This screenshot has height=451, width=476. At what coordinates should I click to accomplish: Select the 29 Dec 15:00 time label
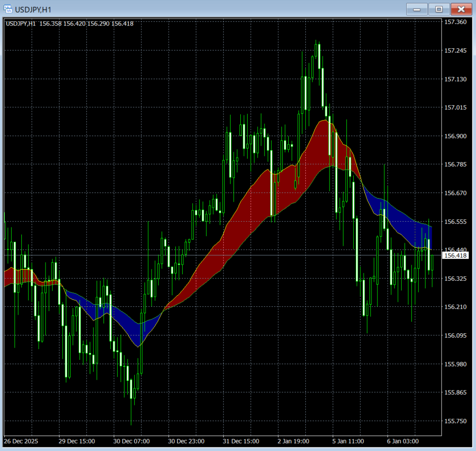click(x=77, y=441)
